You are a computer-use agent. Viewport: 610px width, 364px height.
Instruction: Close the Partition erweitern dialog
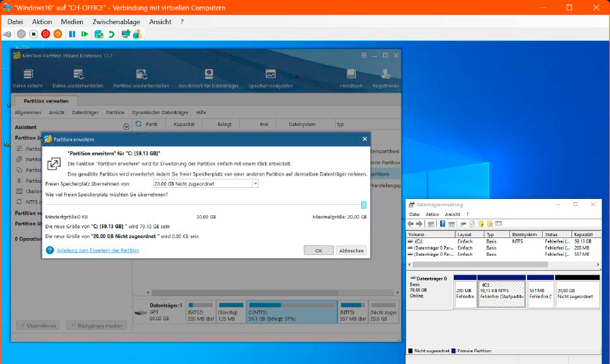pyautogui.click(x=364, y=139)
